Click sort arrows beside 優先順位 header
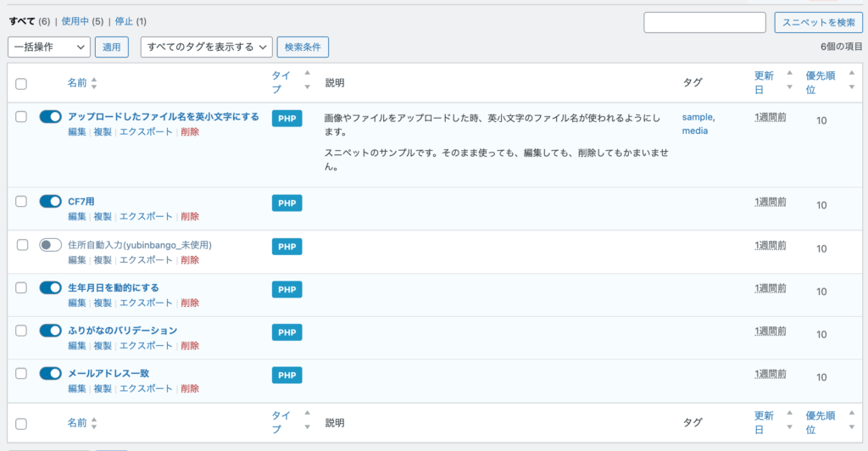 (851, 83)
